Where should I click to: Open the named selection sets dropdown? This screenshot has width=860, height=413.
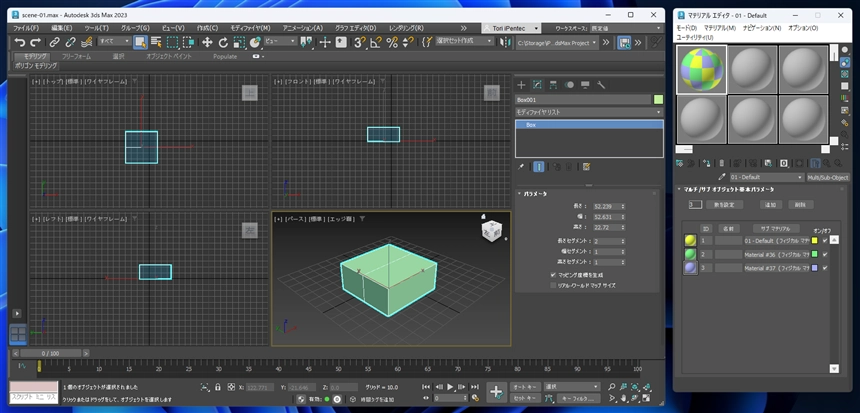pyautogui.click(x=464, y=41)
